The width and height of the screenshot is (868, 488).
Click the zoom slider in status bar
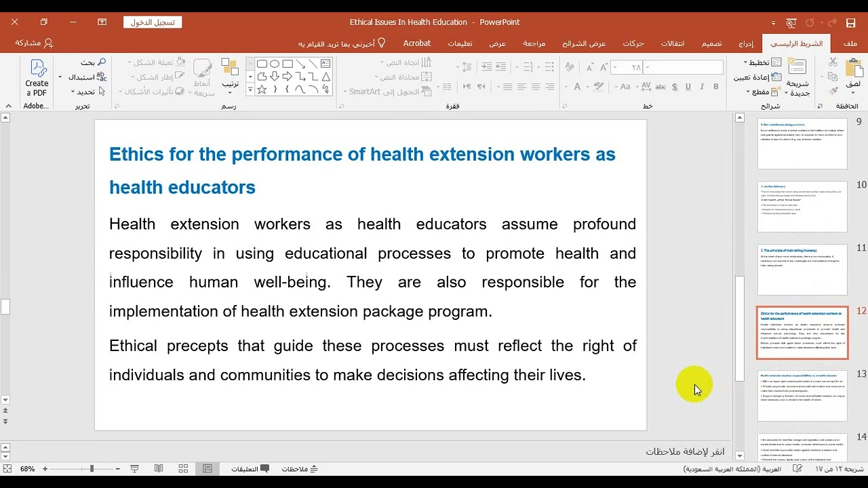click(92, 468)
